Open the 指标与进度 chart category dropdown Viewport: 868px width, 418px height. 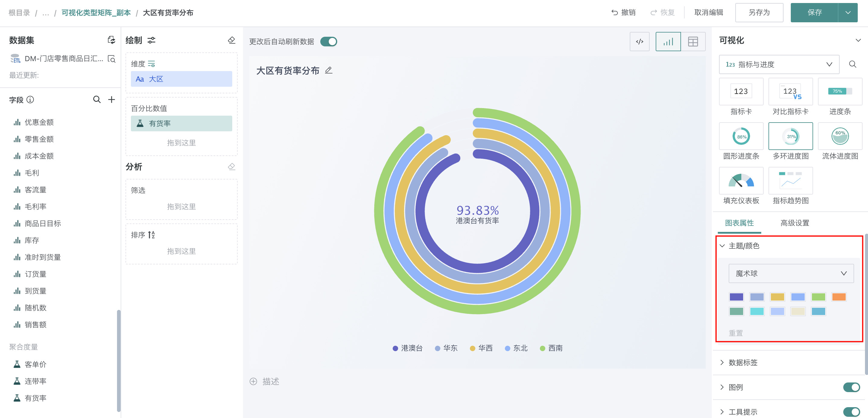tap(779, 64)
